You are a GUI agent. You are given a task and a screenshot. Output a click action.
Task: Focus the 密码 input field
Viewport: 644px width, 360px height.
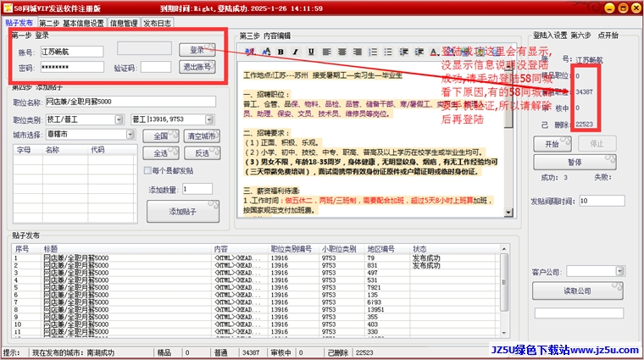point(72,67)
